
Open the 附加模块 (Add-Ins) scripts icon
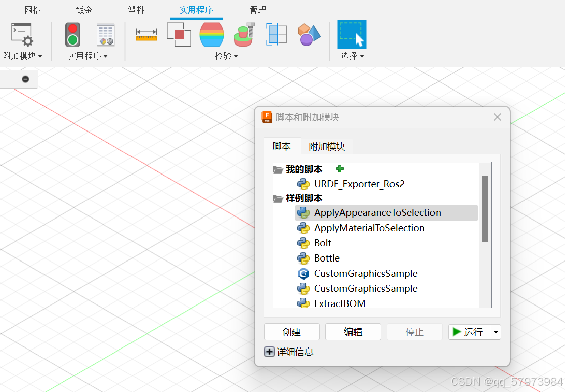click(21, 35)
